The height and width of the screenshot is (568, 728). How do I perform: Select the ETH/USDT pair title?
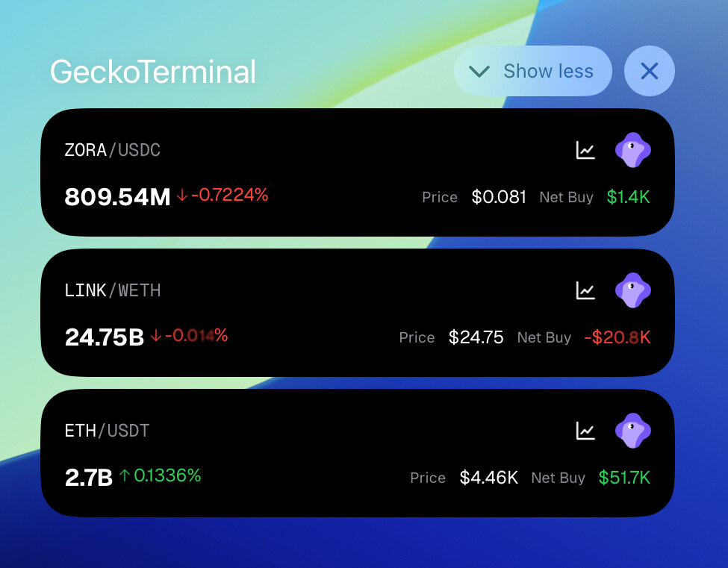coord(107,431)
